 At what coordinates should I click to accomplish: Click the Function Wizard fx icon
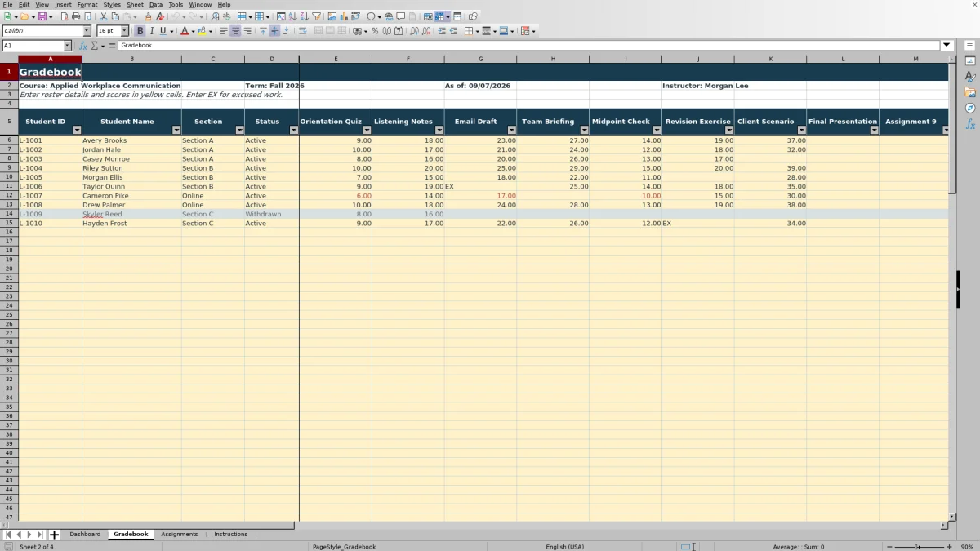pos(82,46)
